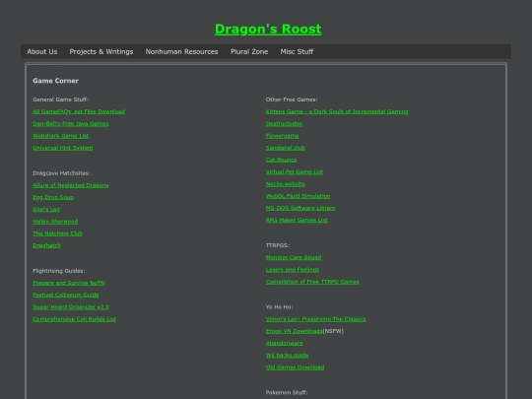Go to Plural Zone menu
Image resolution: width=532 pixels, height=399 pixels.
tap(249, 51)
